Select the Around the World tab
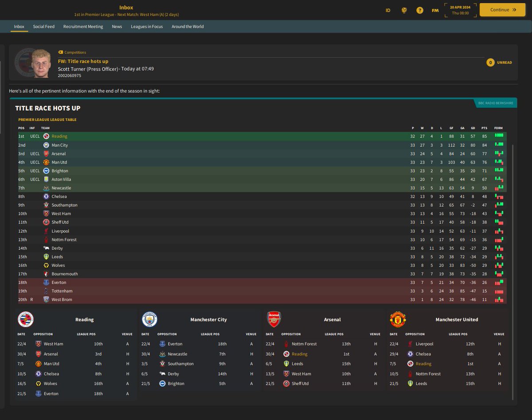The image size is (532, 420). (x=188, y=26)
